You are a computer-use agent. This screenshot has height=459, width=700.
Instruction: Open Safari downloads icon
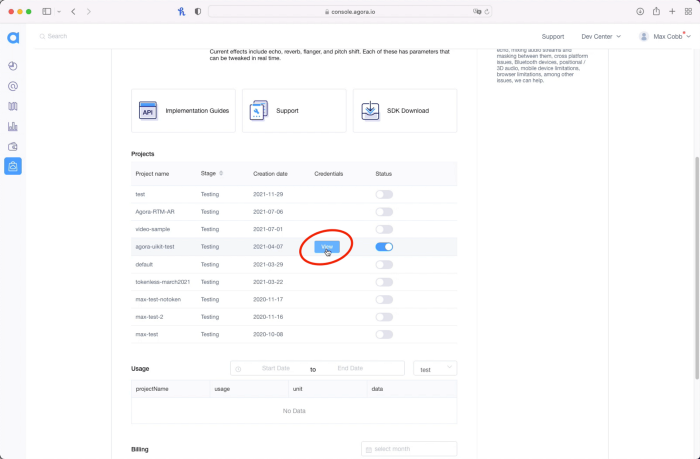[640, 12]
